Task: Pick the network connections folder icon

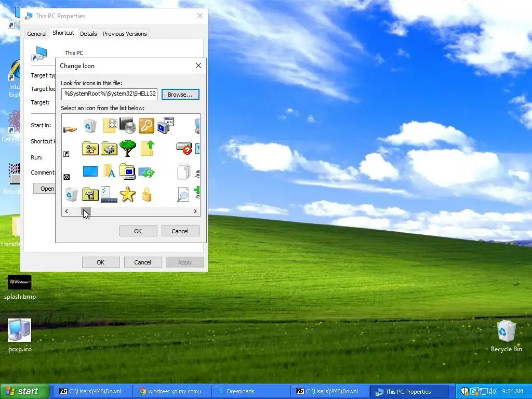Action: (90, 149)
